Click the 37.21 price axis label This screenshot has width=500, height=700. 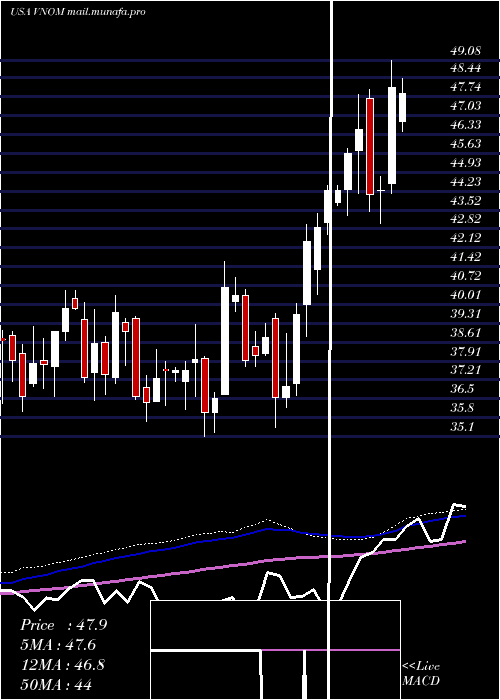coord(466,370)
